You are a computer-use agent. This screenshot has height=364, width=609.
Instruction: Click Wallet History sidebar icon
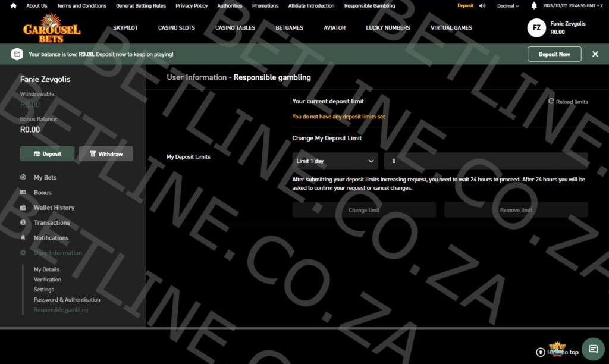click(23, 208)
